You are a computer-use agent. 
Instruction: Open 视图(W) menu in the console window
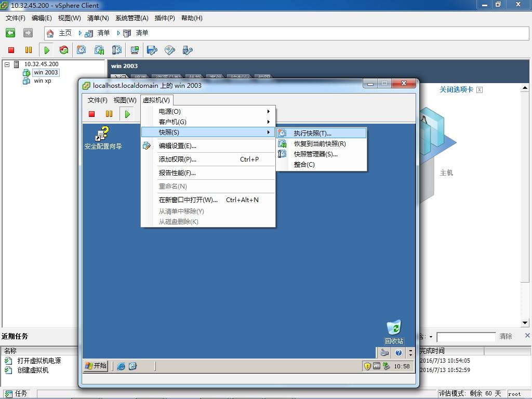pos(125,100)
